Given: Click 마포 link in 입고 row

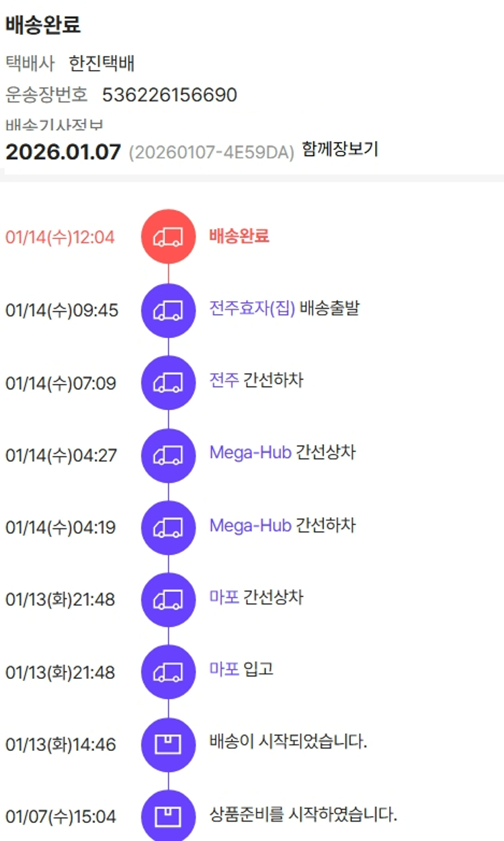Looking at the screenshot, I should point(224,670).
